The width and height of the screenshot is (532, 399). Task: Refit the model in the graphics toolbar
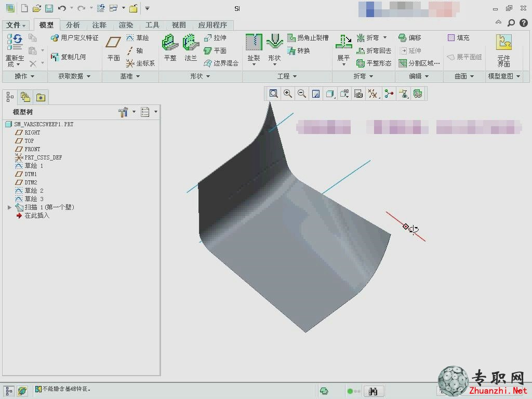273,94
